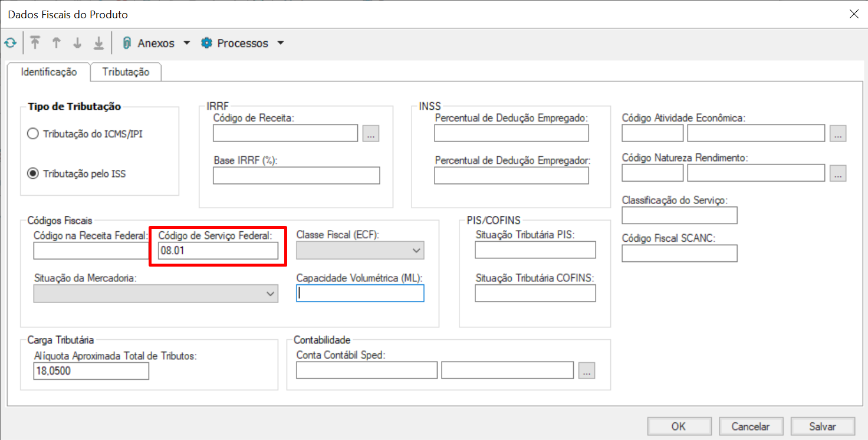Click Situação Tributária PIS field
Image resolution: width=868 pixels, height=440 pixels.
(535, 250)
